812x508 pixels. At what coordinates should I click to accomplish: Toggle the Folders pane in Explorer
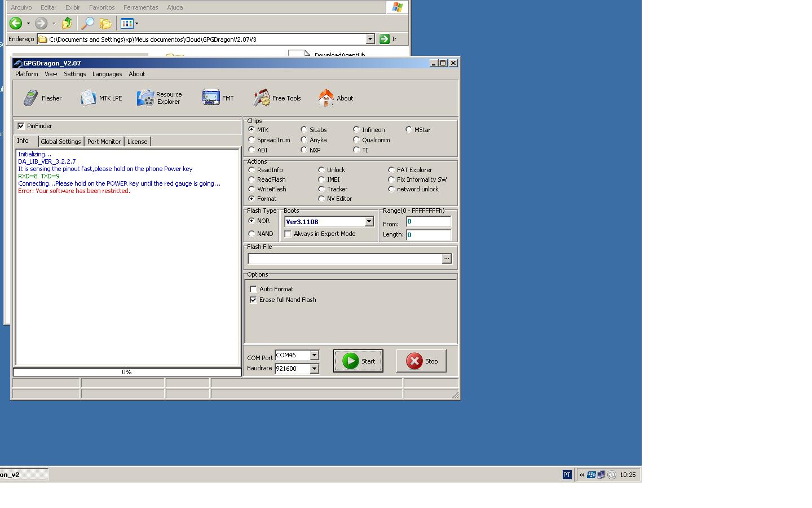[x=105, y=23]
